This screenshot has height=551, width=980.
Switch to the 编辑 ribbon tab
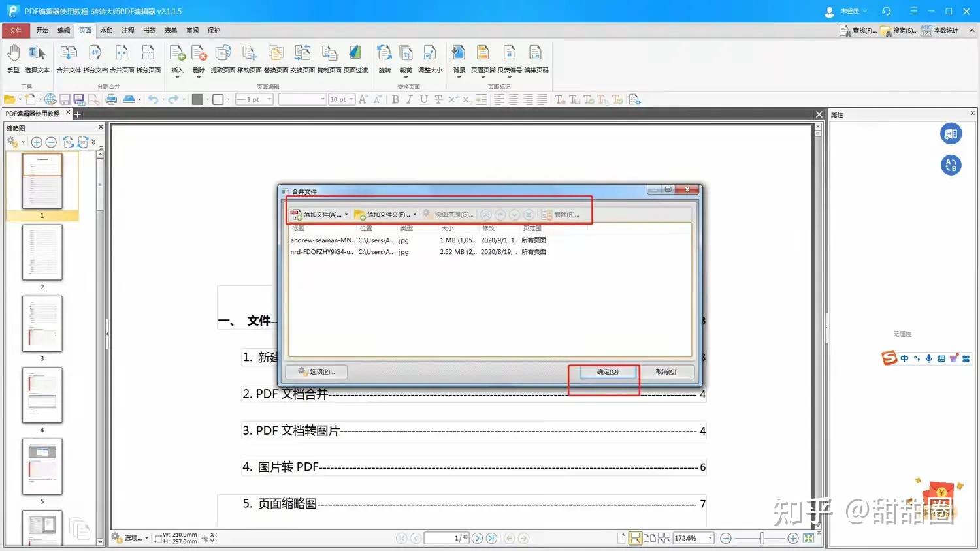[x=64, y=30]
